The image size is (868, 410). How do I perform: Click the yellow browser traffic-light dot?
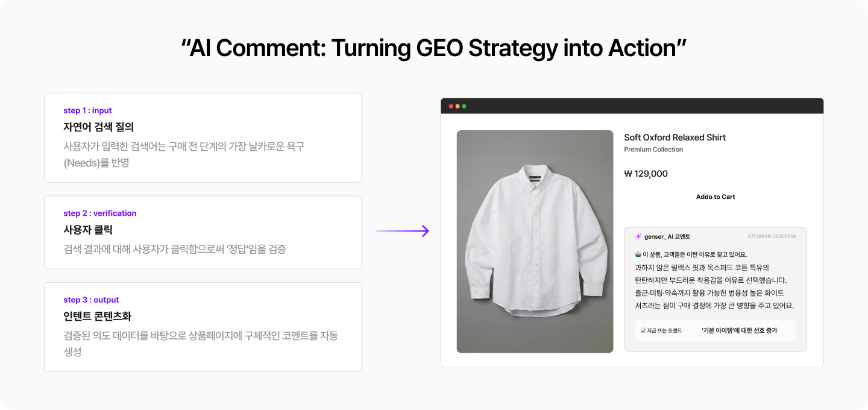(x=457, y=105)
